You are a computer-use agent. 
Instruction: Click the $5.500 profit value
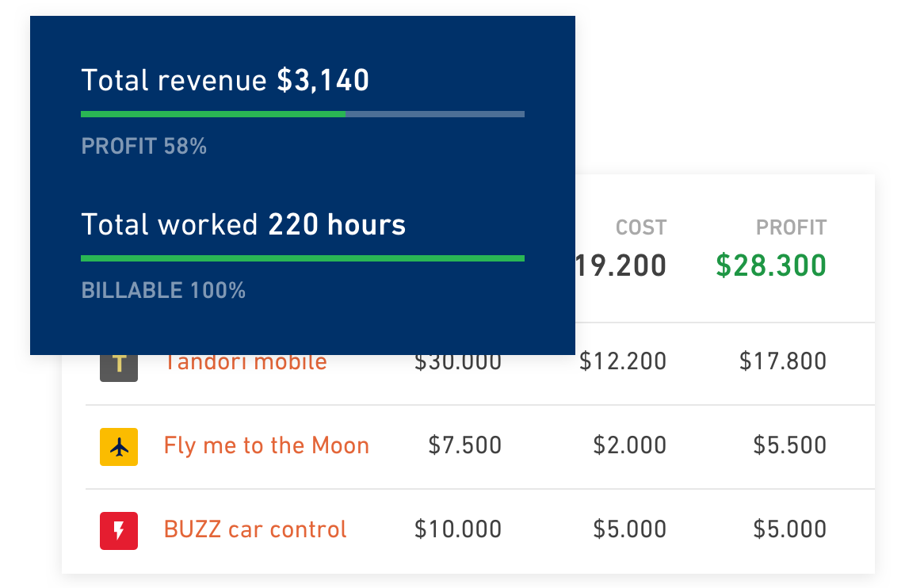point(789,445)
